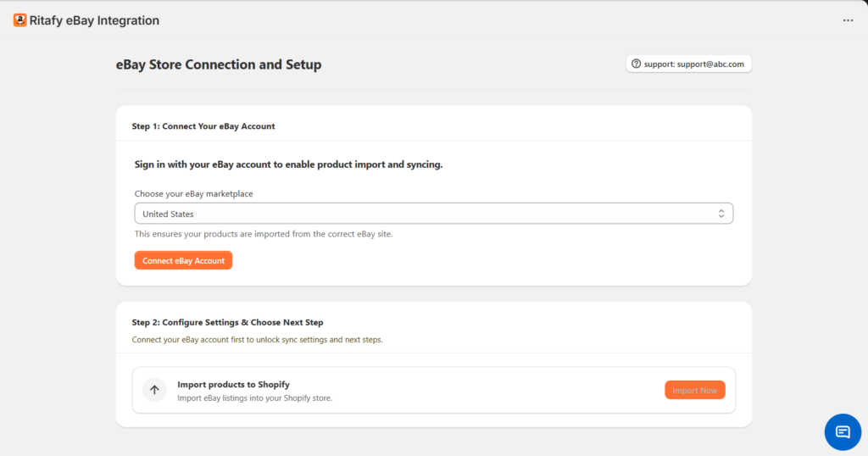Click the up arrow import icon
The image size is (868, 456).
pos(154,390)
